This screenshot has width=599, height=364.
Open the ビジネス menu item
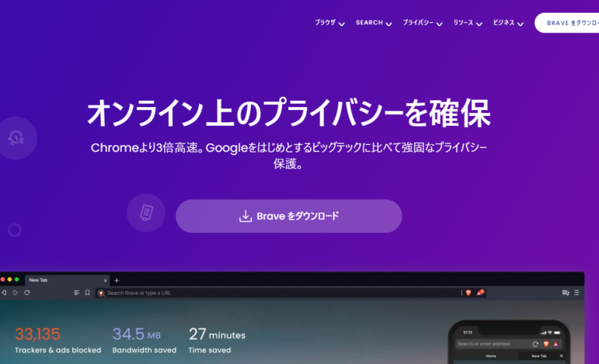(x=507, y=23)
